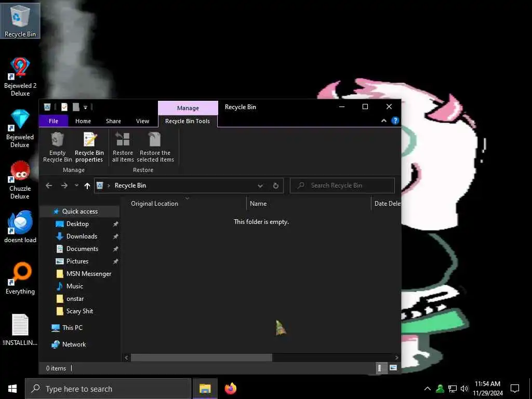Open the Windows Start menu
Image resolution: width=532 pixels, height=399 pixels.
12,389
